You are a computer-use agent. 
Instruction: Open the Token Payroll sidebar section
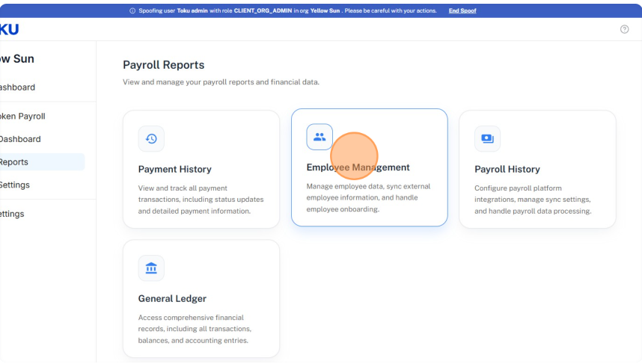22,116
